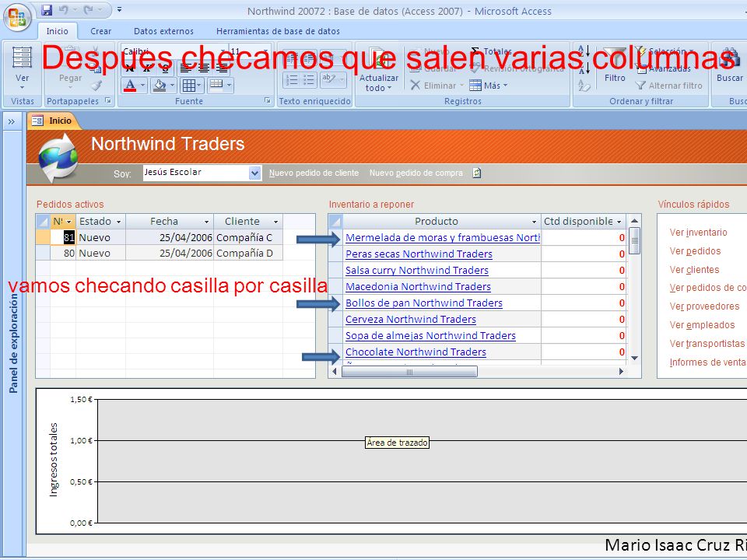
Task: Click the Save icon in quick access toolbar
Action: (46, 10)
